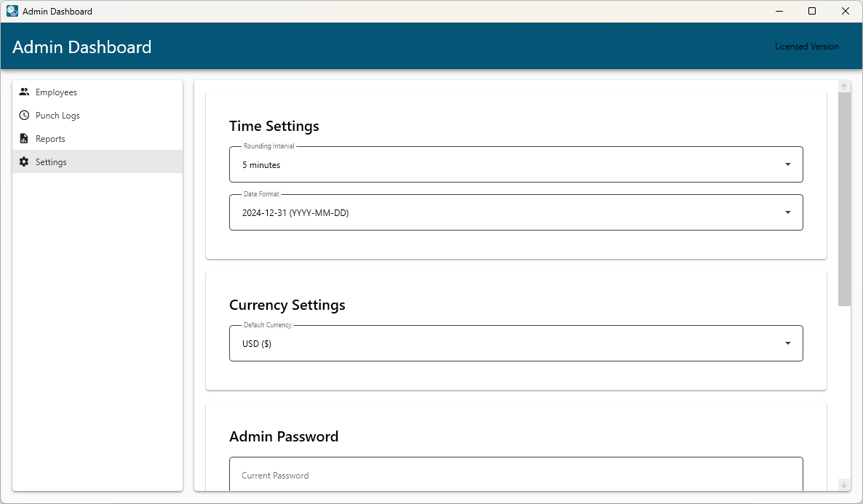Open the Employees section label
Screen dimensions: 863x504
tap(56, 92)
